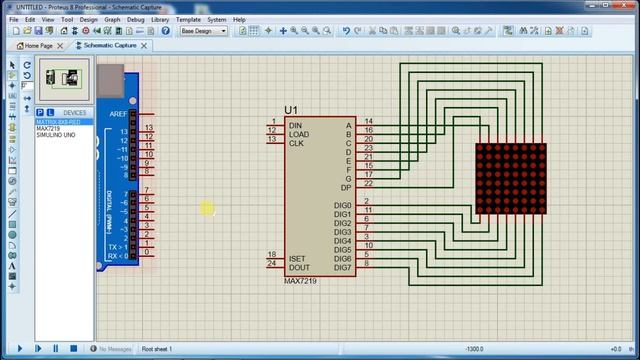
Task: Click the Search and Tag binoculars icon
Action: [523, 31]
